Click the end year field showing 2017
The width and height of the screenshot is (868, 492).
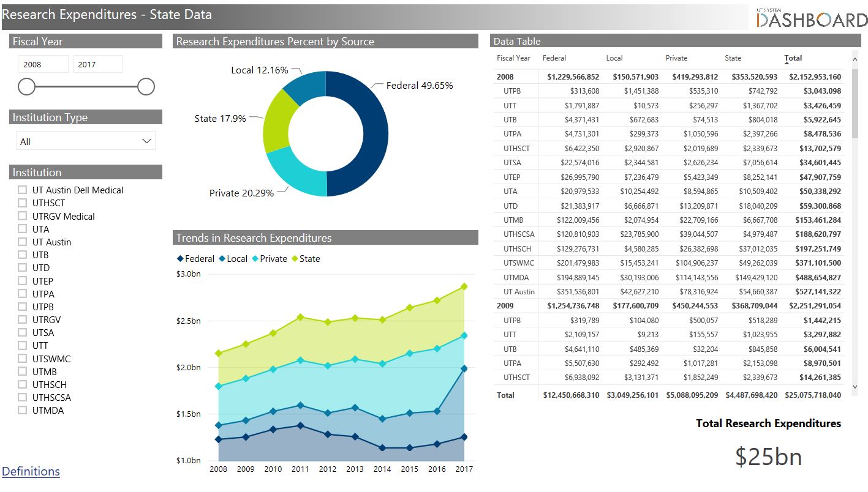[x=98, y=64]
